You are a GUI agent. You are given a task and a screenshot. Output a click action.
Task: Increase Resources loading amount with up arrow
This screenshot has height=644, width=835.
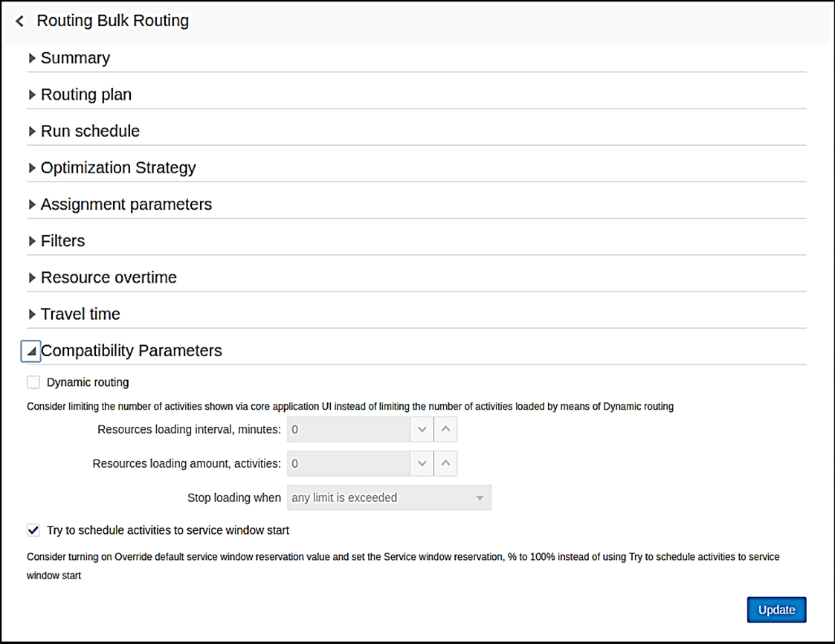click(445, 463)
